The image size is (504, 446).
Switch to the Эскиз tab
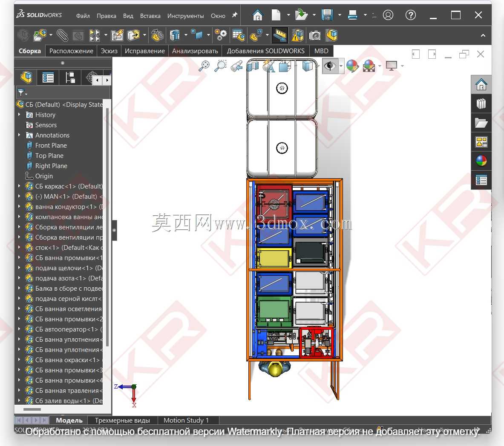click(x=109, y=51)
